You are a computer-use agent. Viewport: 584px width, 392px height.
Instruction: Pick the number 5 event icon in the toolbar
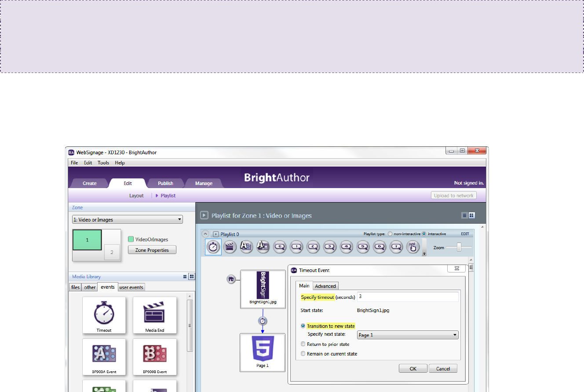[x=363, y=247]
